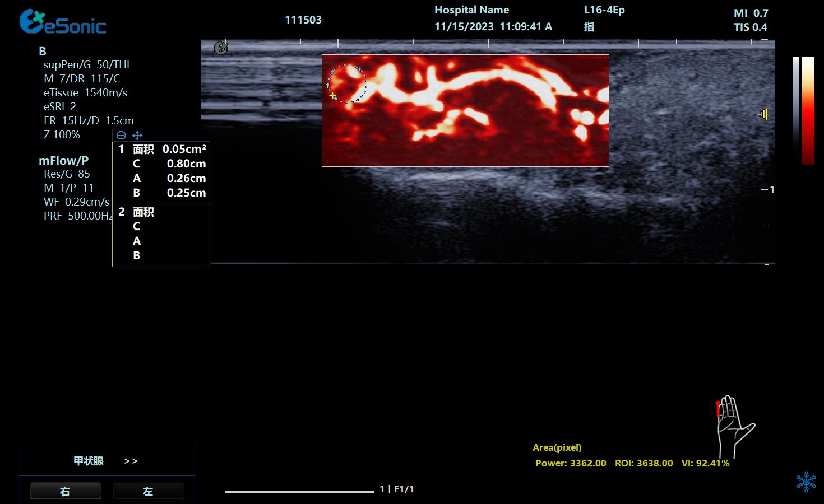
Task: Collapse the measurement results panel
Action: [x=121, y=136]
